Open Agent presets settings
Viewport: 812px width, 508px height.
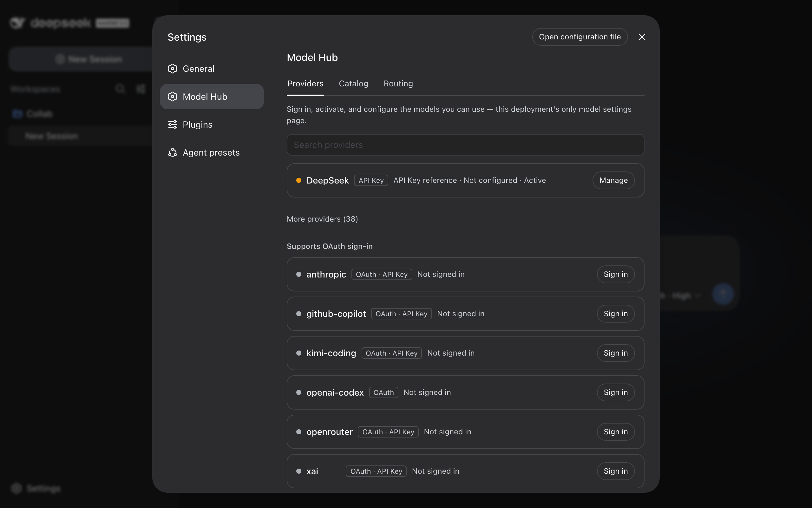pyautogui.click(x=212, y=152)
